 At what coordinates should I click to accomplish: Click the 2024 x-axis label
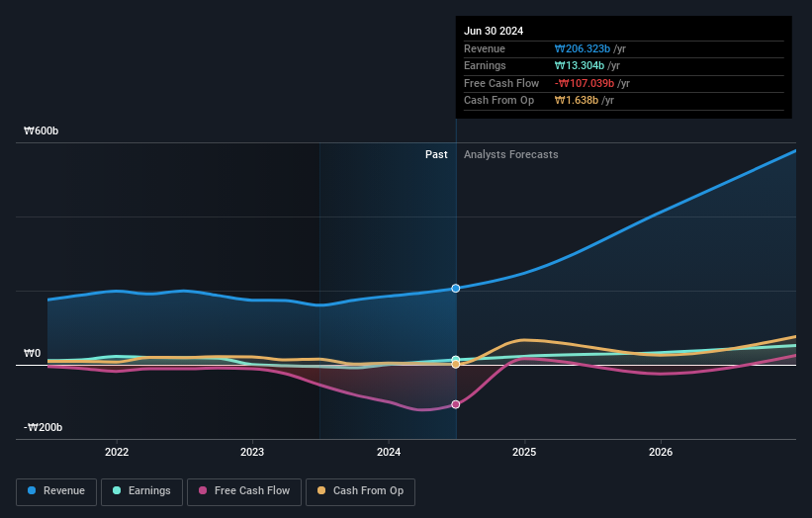coord(389,453)
